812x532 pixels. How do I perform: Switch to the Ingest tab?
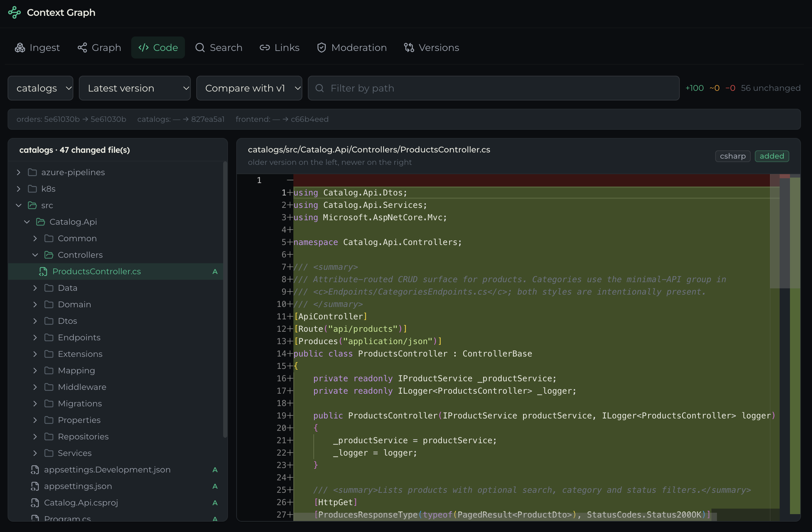[x=38, y=47]
